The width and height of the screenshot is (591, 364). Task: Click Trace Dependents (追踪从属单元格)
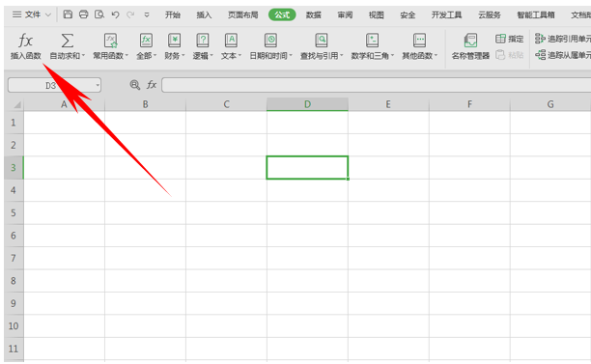point(563,55)
